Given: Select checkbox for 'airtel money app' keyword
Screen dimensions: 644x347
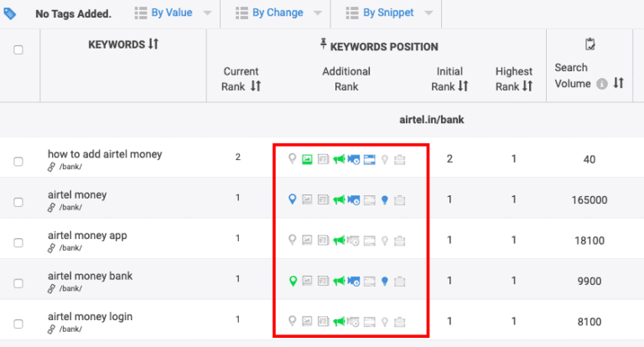Looking at the screenshot, I should pyautogui.click(x=18, y=242).
